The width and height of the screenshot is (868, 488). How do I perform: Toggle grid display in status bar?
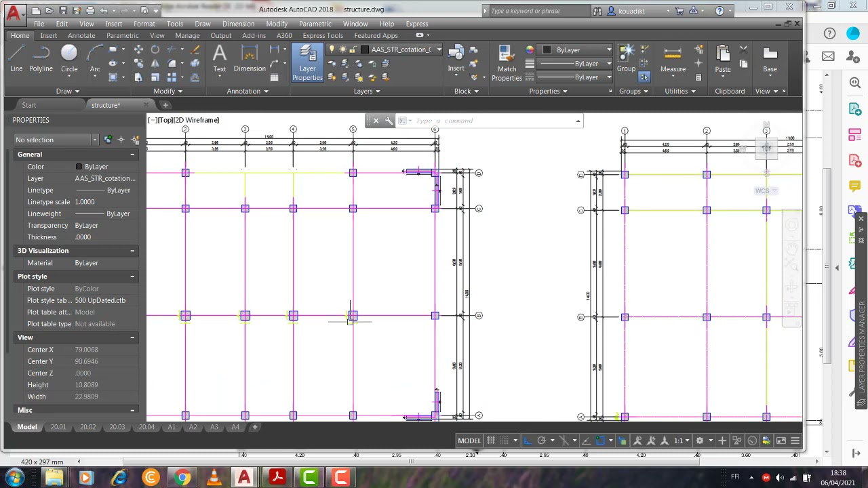(x=490, y=441)
